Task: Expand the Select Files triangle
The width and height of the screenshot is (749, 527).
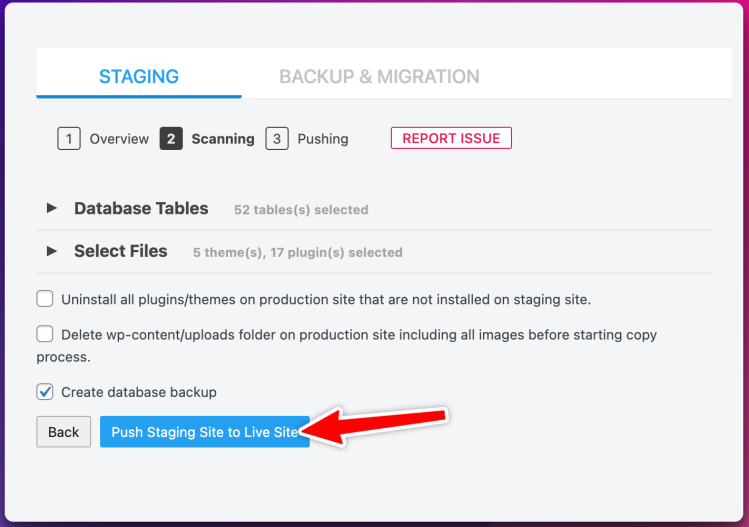Action: pos(52,251)
